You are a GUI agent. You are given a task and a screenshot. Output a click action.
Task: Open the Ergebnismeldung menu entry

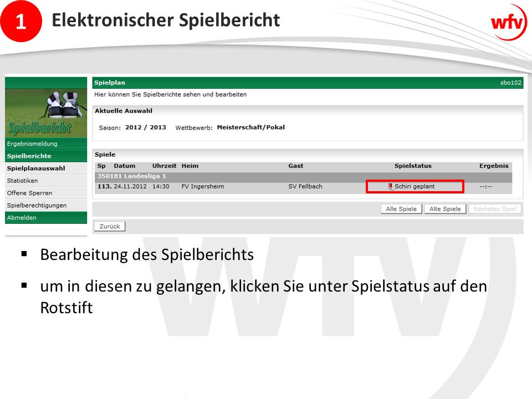pyautogui.click(x=46, y=144)
